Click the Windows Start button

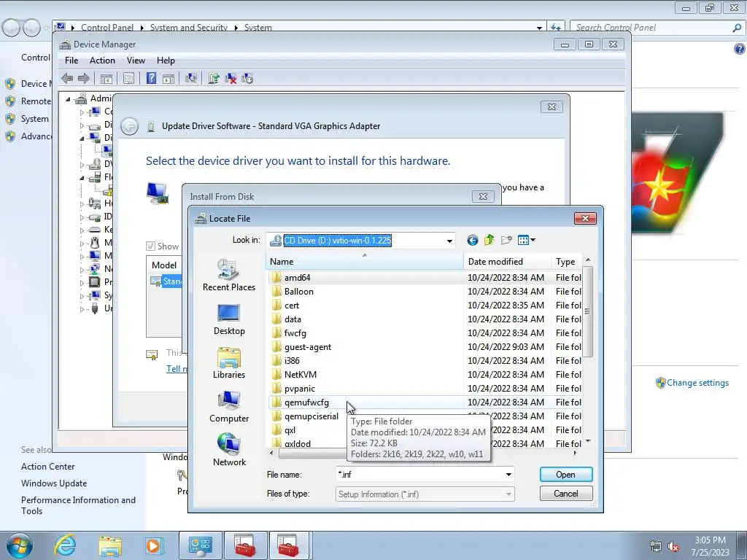(x=19, y=545)
